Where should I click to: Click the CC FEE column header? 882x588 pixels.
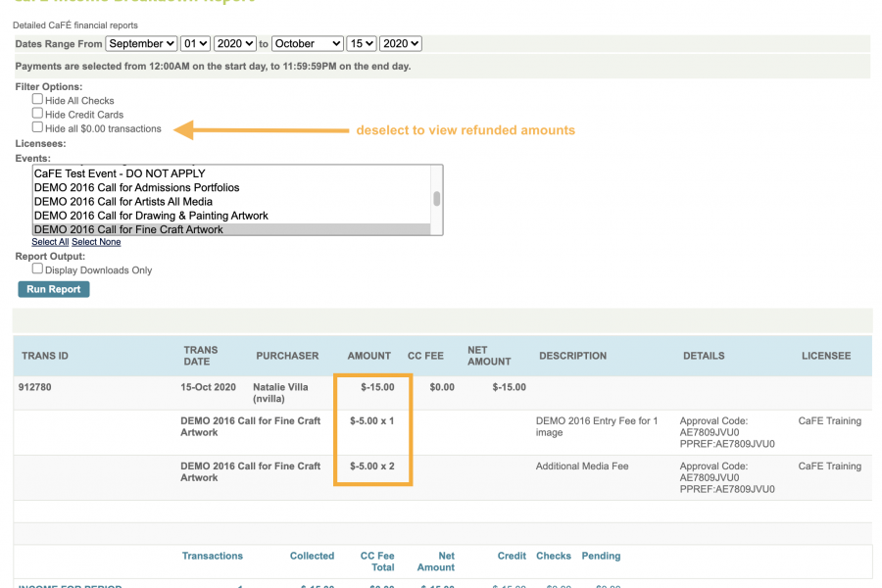(425, 356)
